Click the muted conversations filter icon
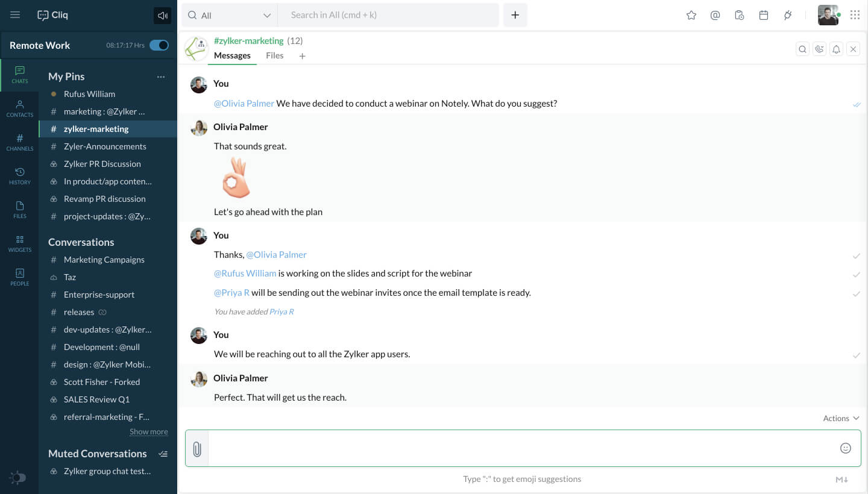Screen dimensions: 868x494 (163, 454)
